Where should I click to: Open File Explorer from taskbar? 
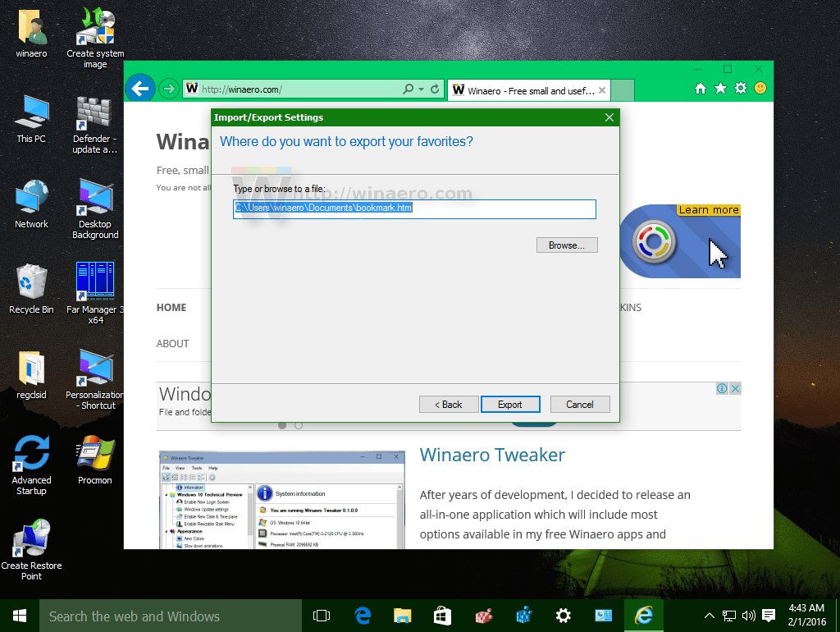tap(402, 616)
